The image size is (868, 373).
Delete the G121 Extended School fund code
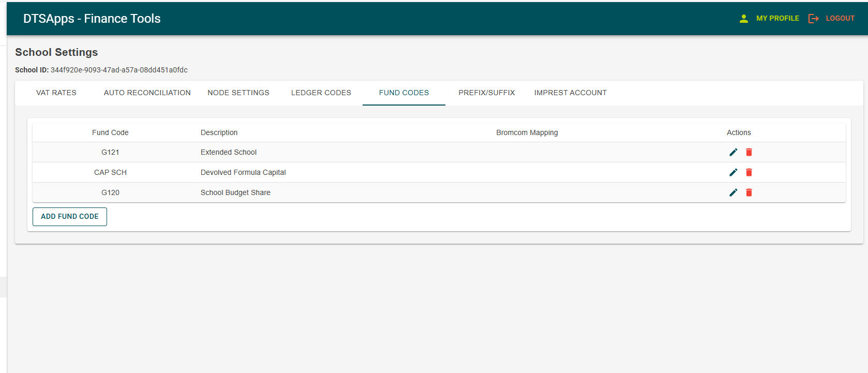click(749, 152)
